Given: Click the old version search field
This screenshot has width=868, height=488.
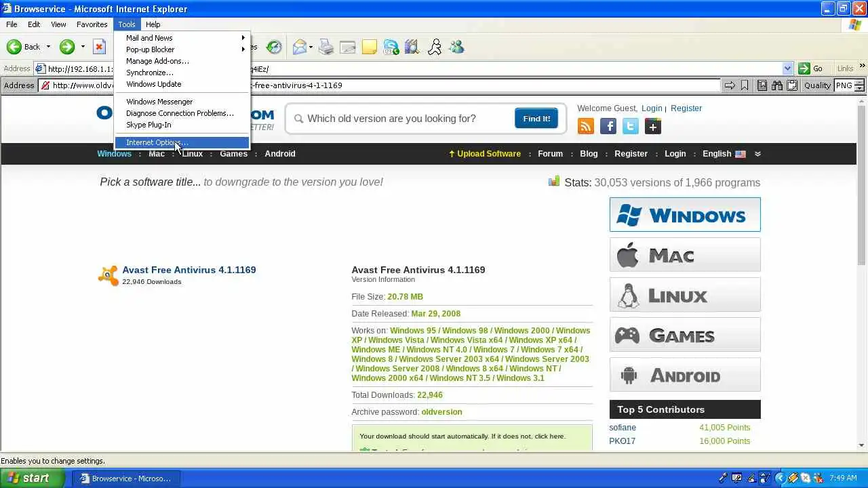Looking at the screenshot, I should click(x=400, y=119).
